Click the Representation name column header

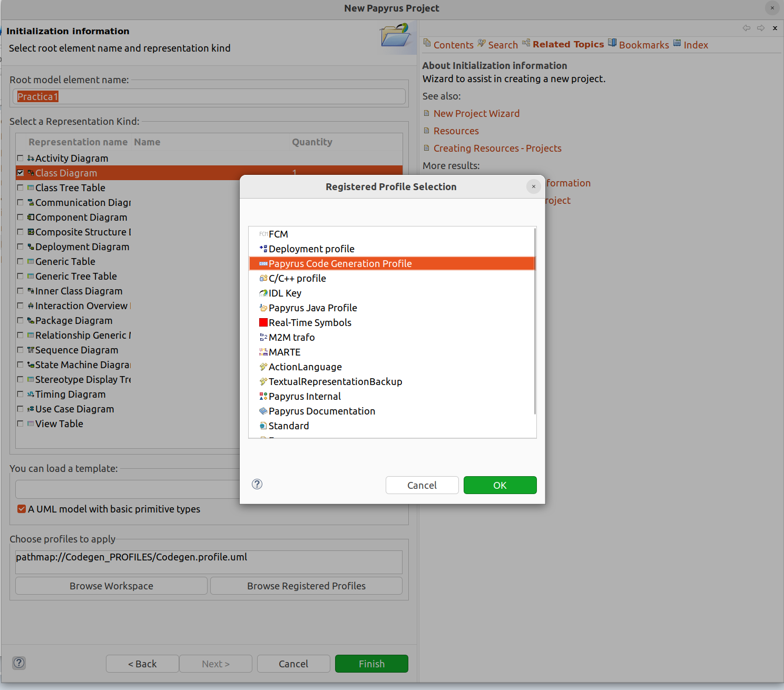point(78,142)
